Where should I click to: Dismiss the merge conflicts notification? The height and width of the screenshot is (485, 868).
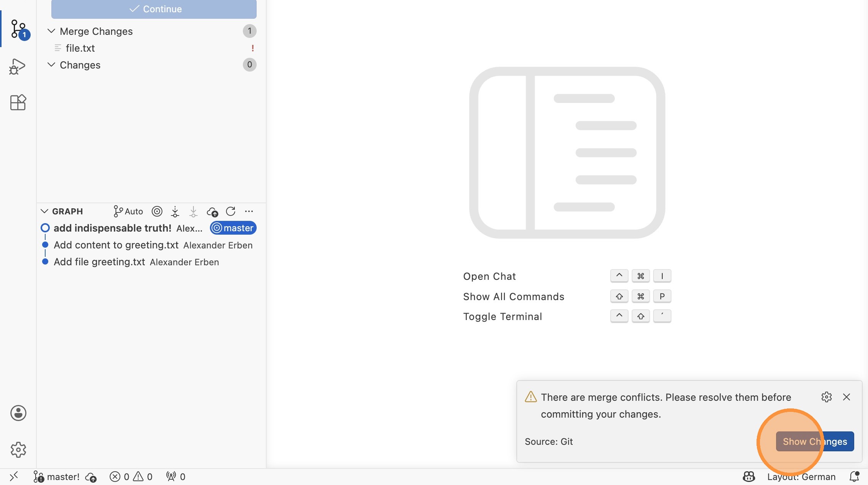point(847,397)
